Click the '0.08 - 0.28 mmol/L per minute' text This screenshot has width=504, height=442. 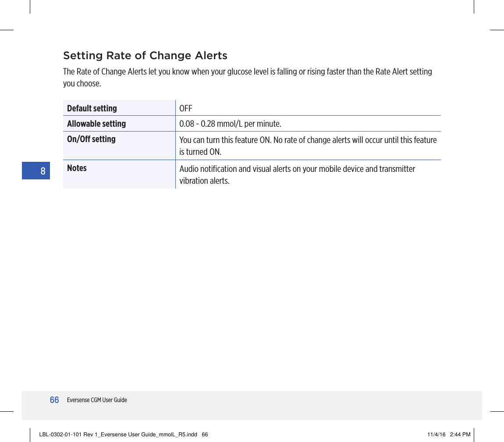(230, 123)
